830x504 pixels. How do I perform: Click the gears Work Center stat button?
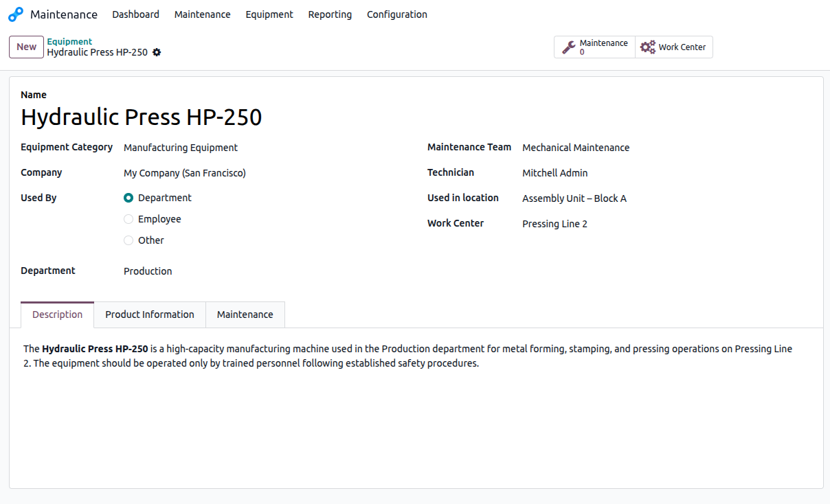tap(674, 47)
